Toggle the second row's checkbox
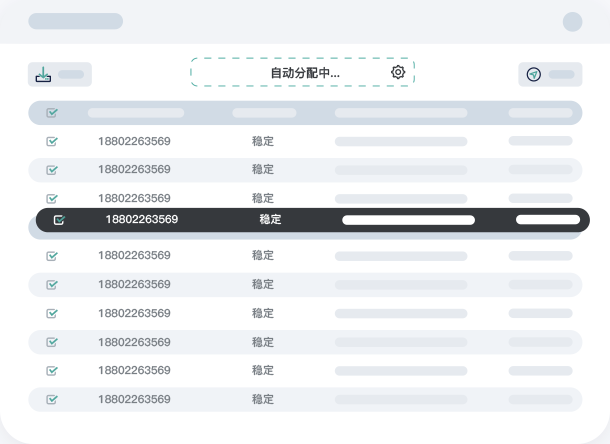Viewport: 610px width, 444px height. 52,170
